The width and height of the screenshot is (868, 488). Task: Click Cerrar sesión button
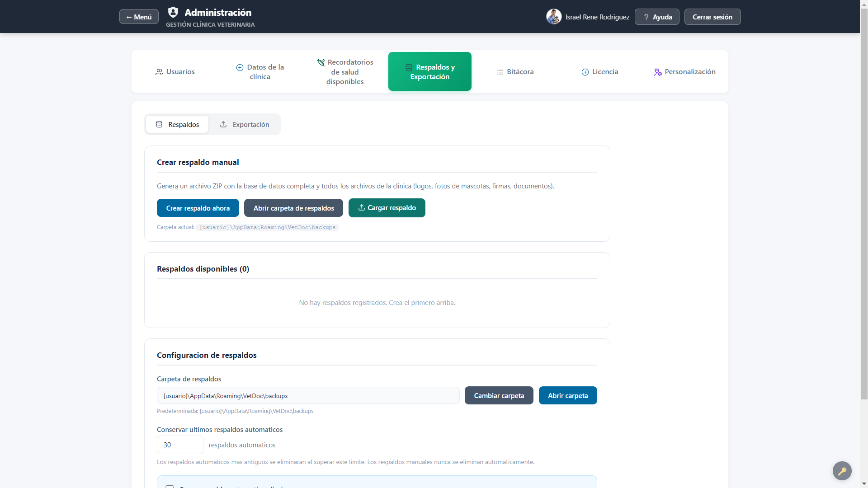[x=712, y=17]
